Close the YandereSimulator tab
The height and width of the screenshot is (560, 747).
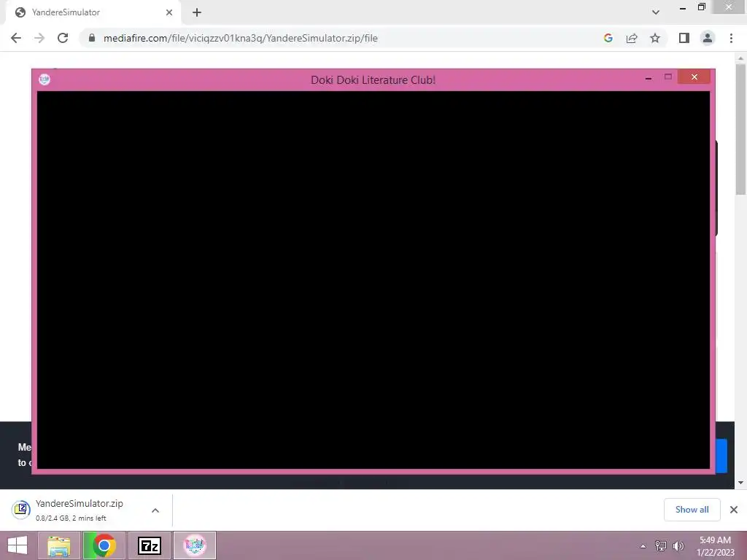click(169, 12)
